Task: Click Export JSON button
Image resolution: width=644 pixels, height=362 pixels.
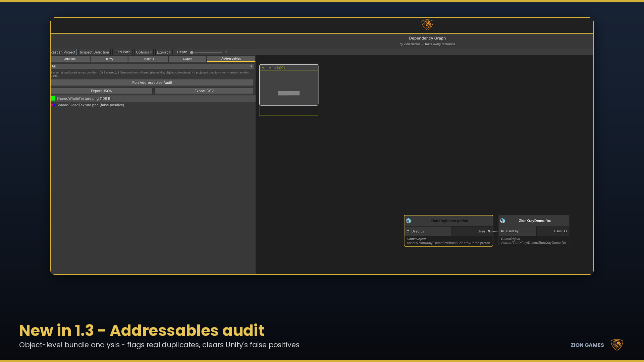Action: (102, 91)
